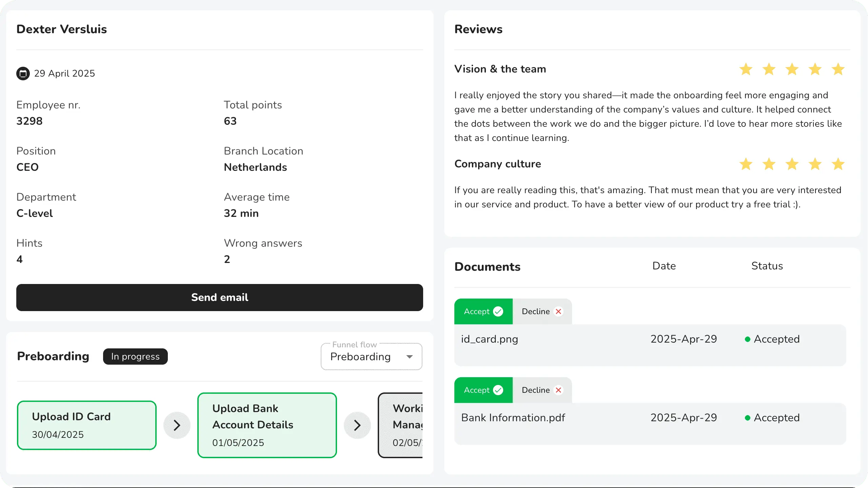Click the calendar icon beside 29 April 2025
Image resolution: width=868 pixels, height=488 pixels.
coord(23,74)
